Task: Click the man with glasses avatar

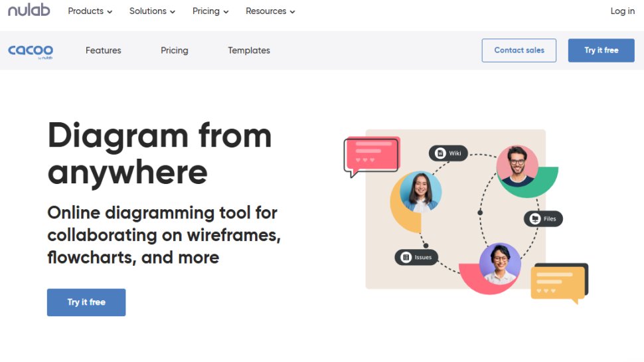Action: click(x=517, y=166)
